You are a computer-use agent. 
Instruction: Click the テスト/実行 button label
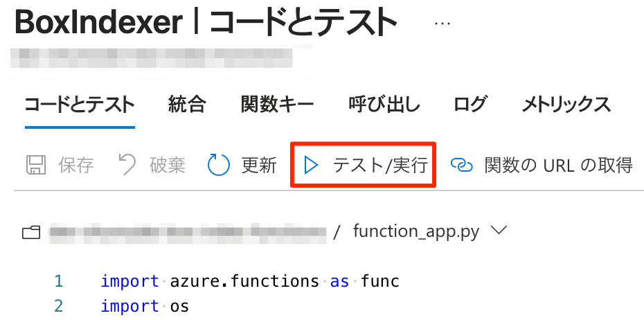[x=380, y=166]
